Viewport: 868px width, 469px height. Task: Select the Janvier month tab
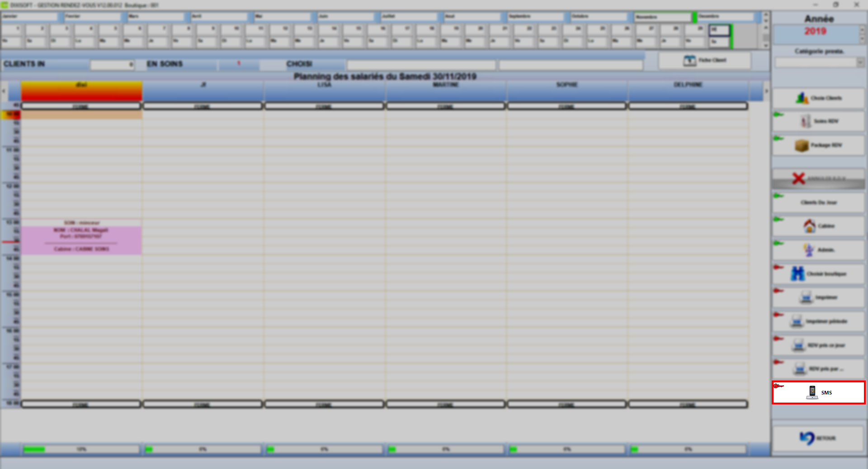click(x=29, y=17)
